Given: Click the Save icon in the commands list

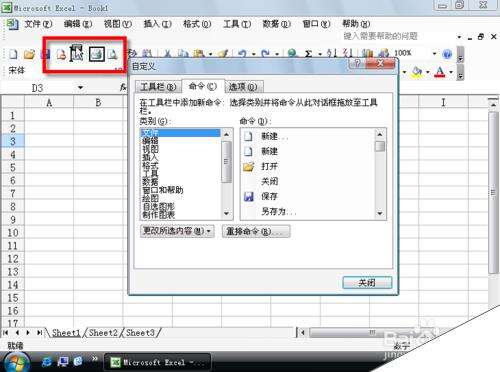Looking at the screenshot, I should pyautogui.click(x=249, y=196).
